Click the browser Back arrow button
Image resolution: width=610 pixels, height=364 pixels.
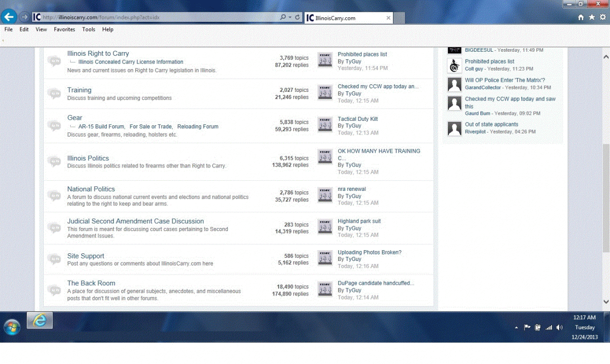pyautogui.click(x=8, y=17)
